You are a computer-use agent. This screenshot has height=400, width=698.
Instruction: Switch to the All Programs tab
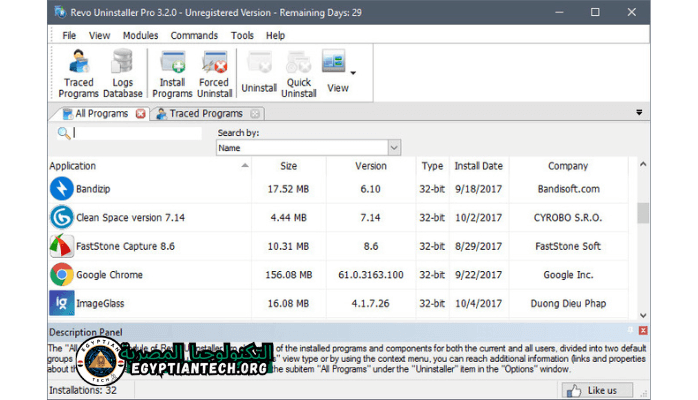pyautogui.click(x=101, y=114)
